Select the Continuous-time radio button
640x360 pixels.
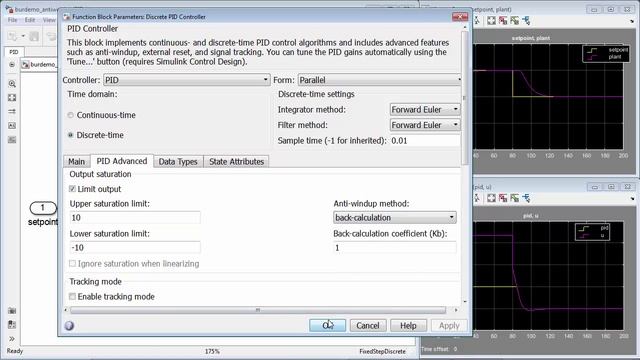pyautogui.click(x=71, y=115)
